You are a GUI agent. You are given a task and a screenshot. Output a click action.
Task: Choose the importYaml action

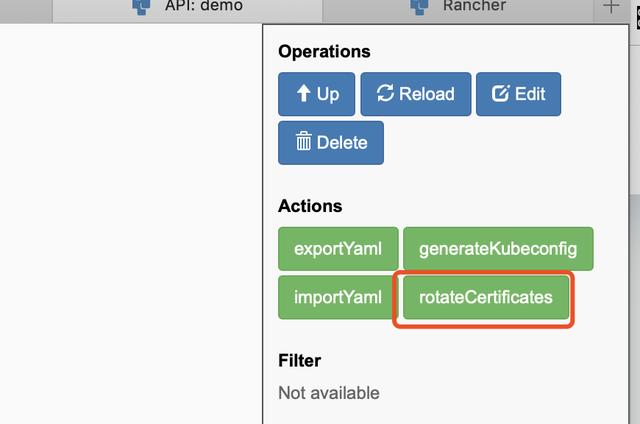(x=337, y=297)
